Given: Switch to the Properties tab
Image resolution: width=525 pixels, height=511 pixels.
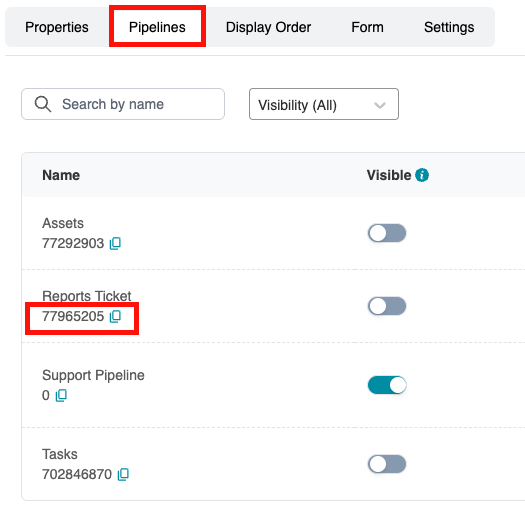Looking at the screenshot, I should click(57, 27).
